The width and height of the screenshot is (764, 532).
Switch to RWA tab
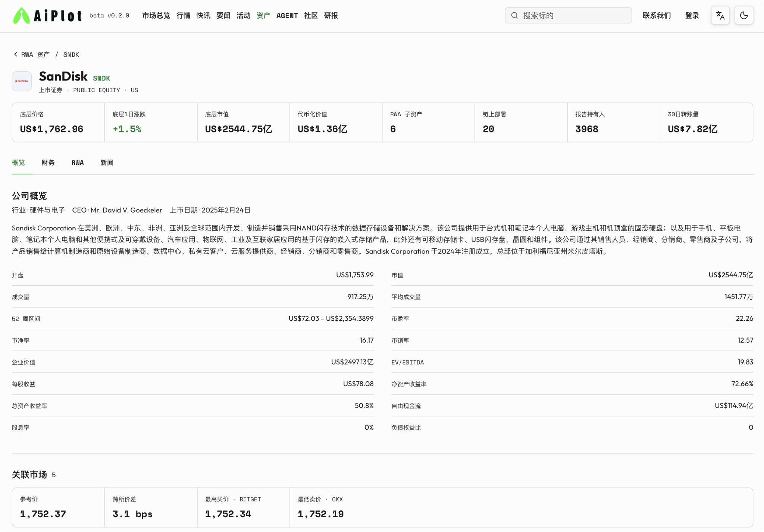click(78, 163)
